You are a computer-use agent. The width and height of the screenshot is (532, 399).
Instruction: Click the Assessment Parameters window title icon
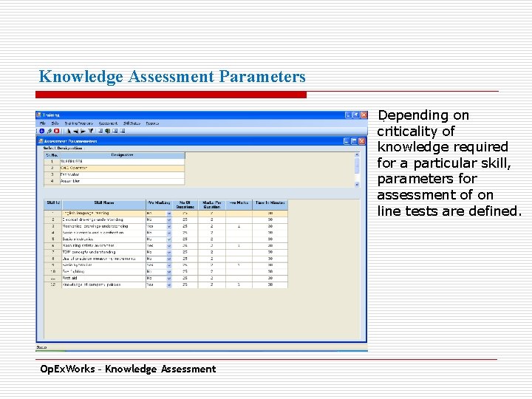41,141
